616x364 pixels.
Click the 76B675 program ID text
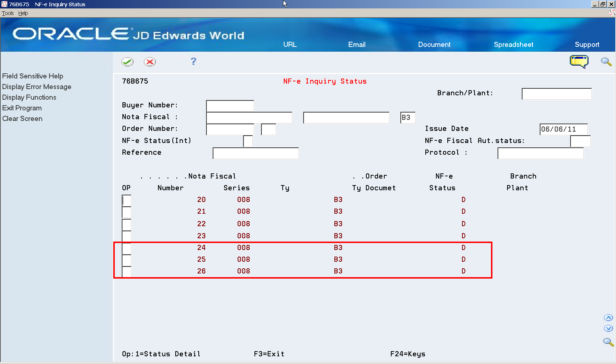[x=135, y=81]
